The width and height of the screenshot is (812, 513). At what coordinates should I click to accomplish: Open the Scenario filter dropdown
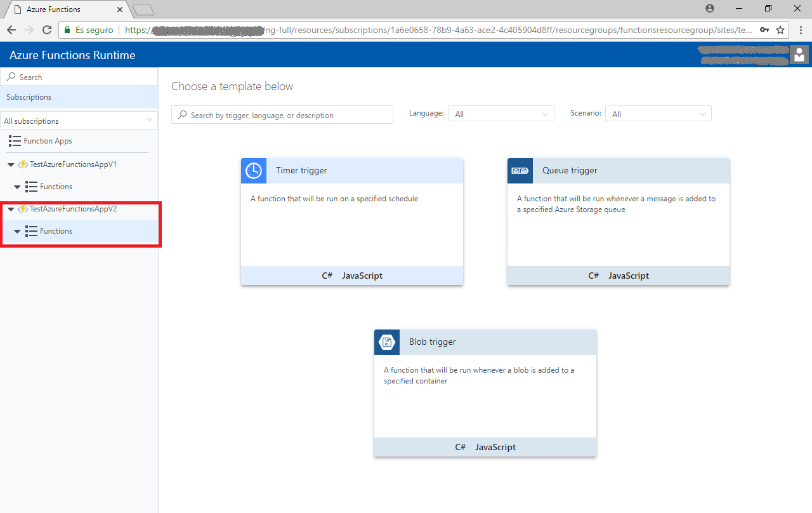[658, 114]
